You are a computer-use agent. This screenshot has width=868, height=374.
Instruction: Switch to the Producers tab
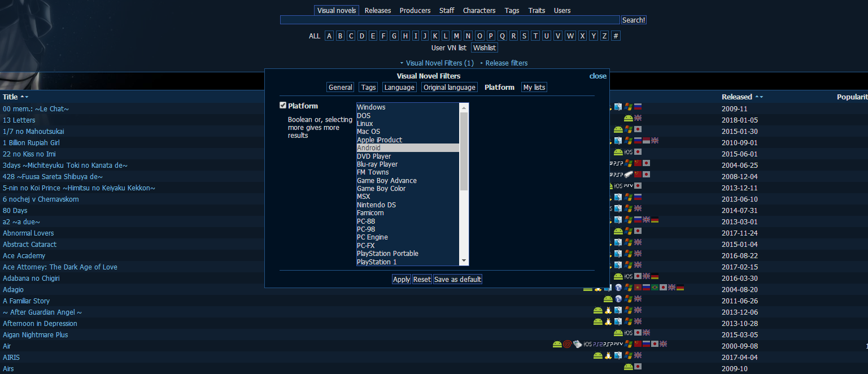[x=415, y=10]
